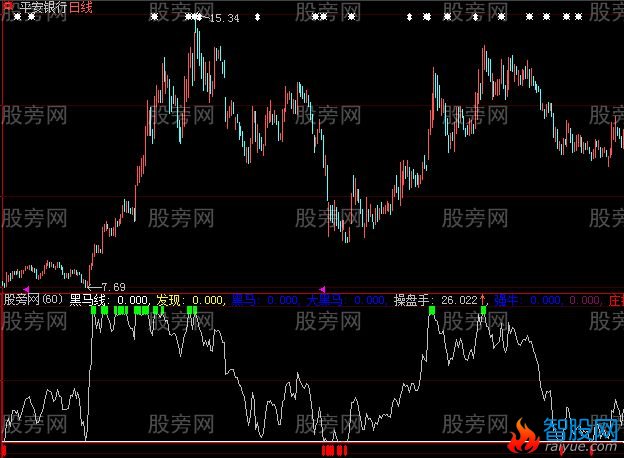The height and width of the screenshot is (458, 624).
Task: Click the blue 强牛 indicator label
Action: click(506, 300)
